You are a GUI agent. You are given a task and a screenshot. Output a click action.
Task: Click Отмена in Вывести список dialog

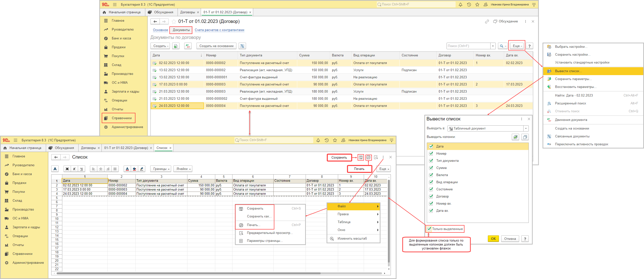click(x=510, y=239)
